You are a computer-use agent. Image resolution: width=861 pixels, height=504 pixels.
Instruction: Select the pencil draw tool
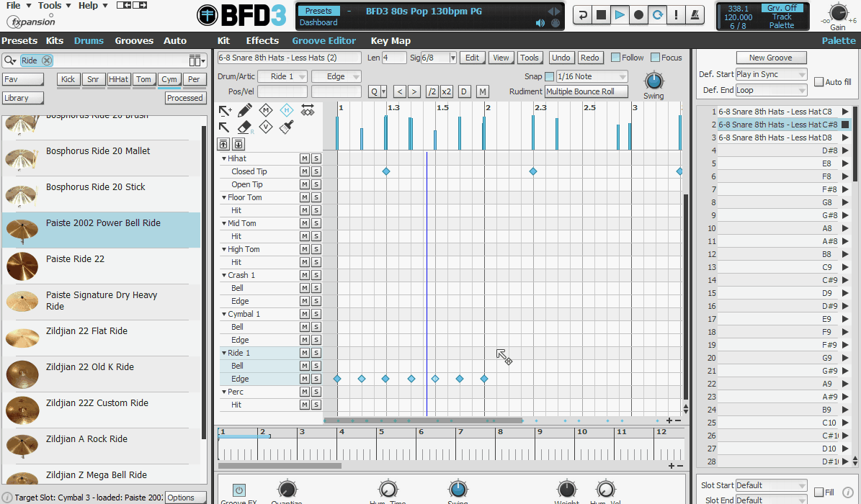click(245, 110)
